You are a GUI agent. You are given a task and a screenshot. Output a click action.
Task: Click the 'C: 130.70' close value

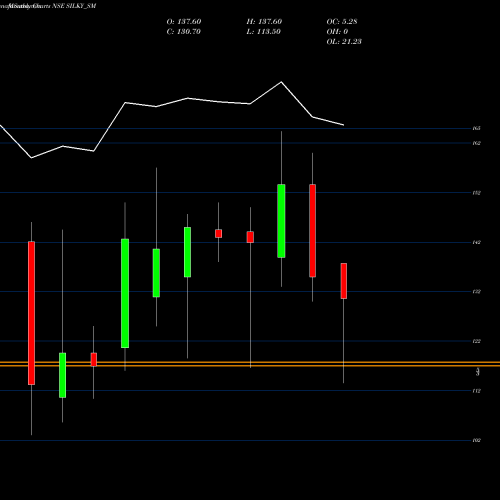coord(183,32)
